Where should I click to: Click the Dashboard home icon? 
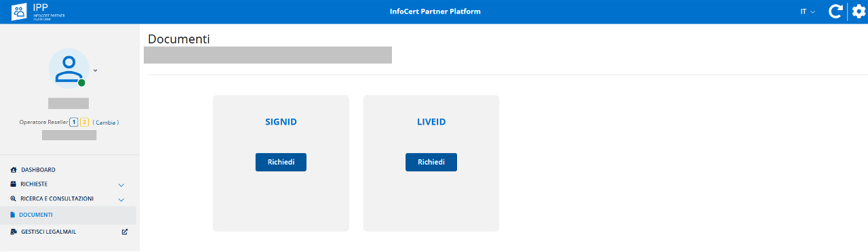click(14, 170)
